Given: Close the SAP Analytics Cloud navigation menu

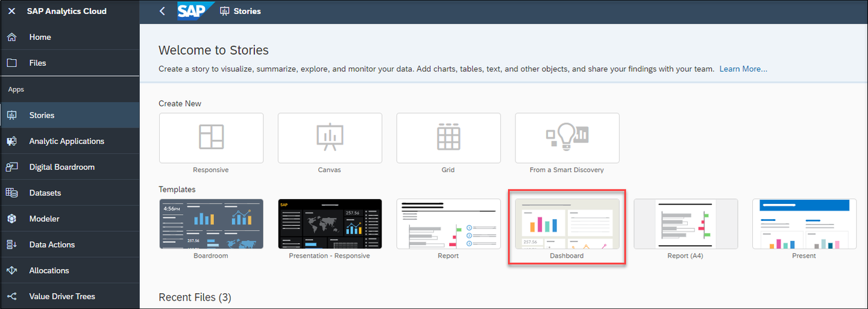Looking at the screenshot, I should pyautogui.click(x=11, y=11).
